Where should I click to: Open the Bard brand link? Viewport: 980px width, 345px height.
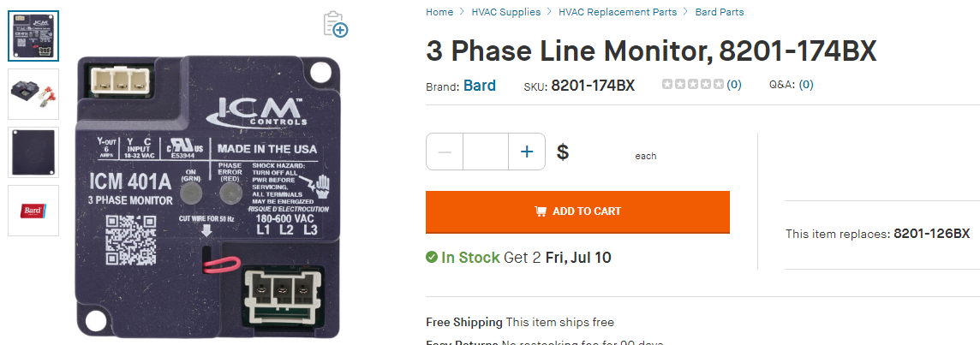(x=480, y=85)
